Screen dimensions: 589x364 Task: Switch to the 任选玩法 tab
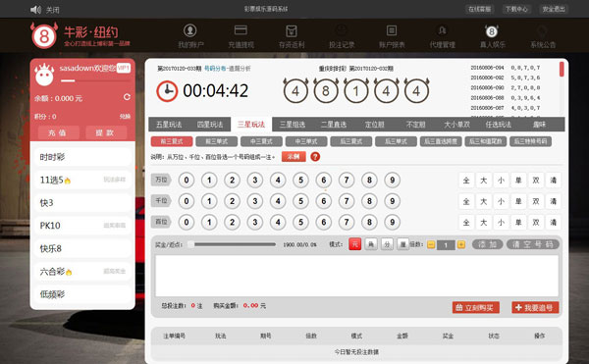(x=498, y=125)
